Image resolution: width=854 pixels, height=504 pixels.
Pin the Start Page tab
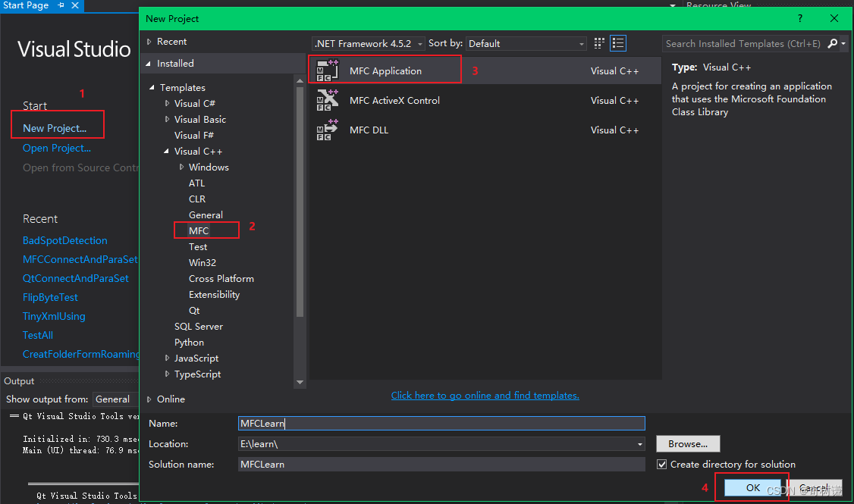(61, 5)
